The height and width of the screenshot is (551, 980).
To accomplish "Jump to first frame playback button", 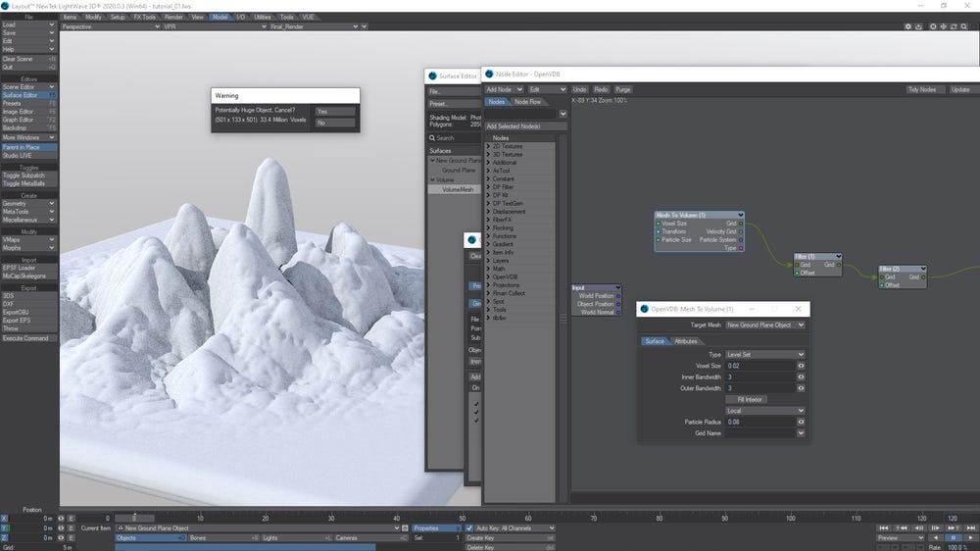I will click(884, 527).
